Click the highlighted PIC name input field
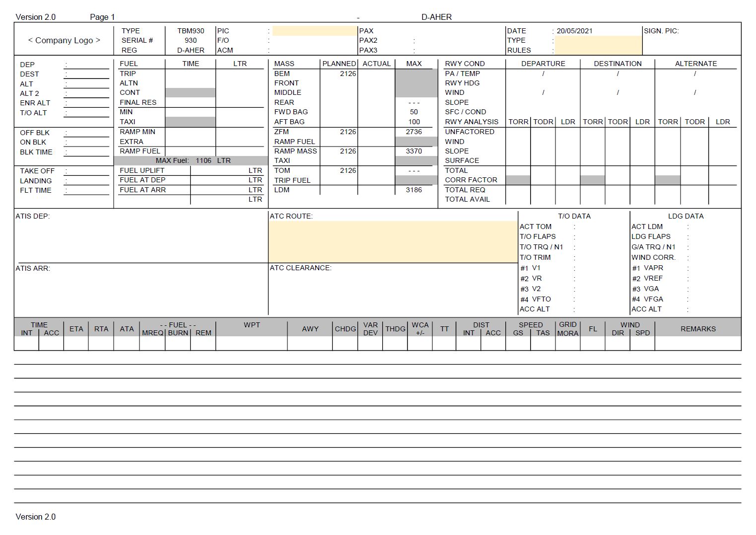Screen dimensions: 756x535 314,31
